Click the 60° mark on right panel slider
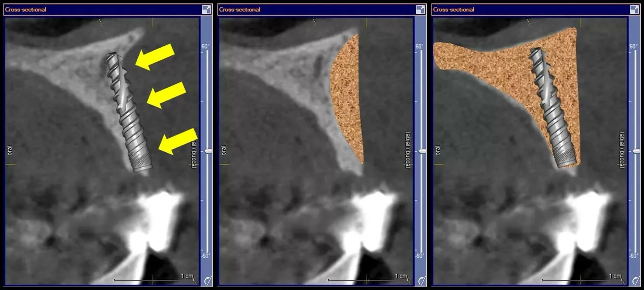The height and width of the screenshot is (290, 644). pyautogui.click(x=634, y=46)
